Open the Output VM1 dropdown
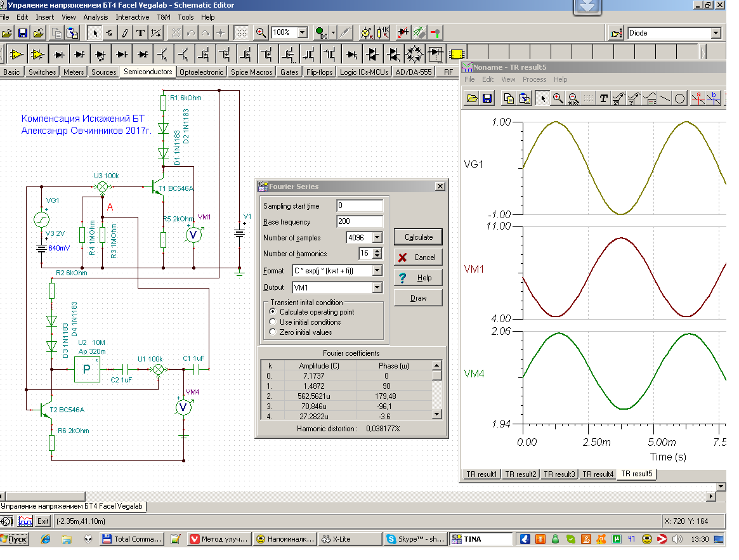This screenshot has height=560, width=739. point(377,288)
